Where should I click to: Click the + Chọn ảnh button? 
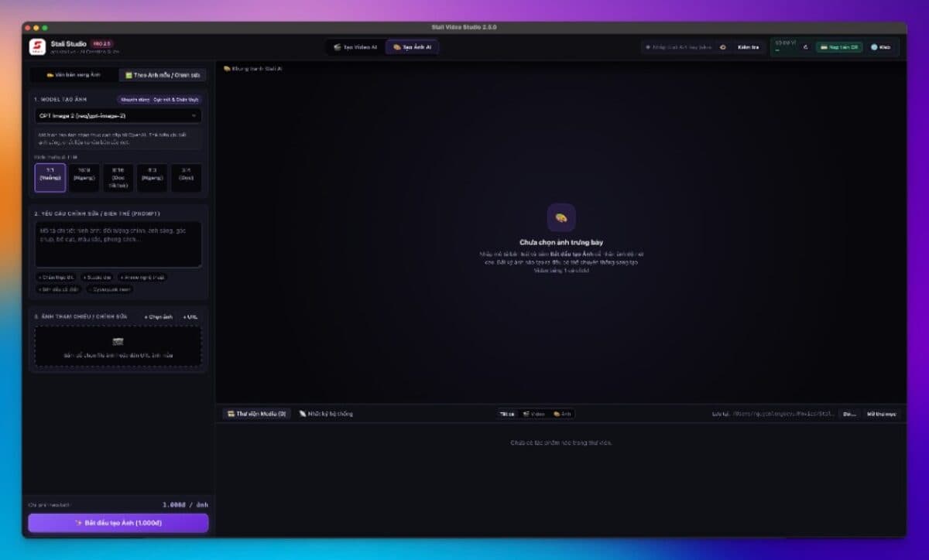(158, 316)
